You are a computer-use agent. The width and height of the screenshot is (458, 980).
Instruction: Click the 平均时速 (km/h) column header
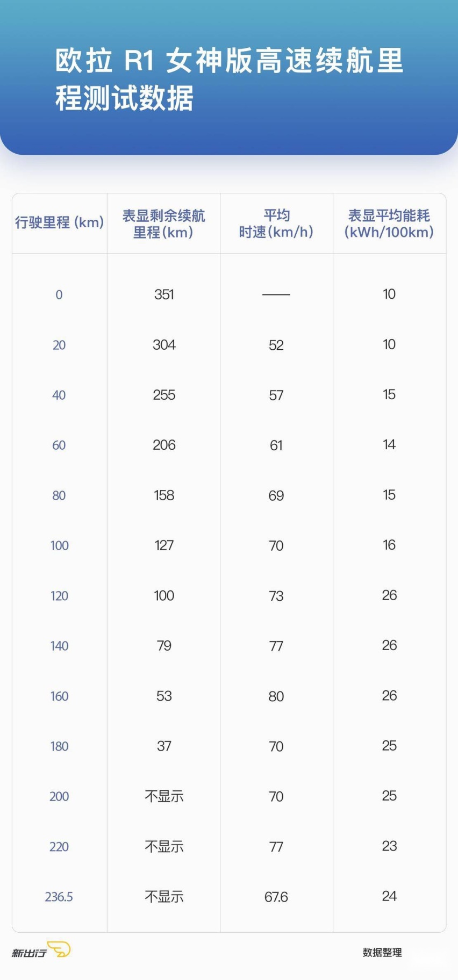tap(276, 224)
